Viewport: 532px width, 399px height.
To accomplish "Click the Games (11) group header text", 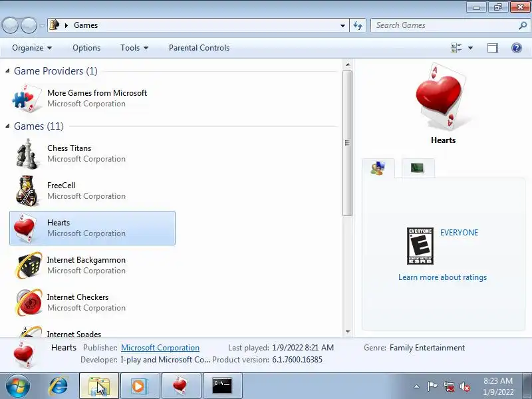I will (39, 126).
